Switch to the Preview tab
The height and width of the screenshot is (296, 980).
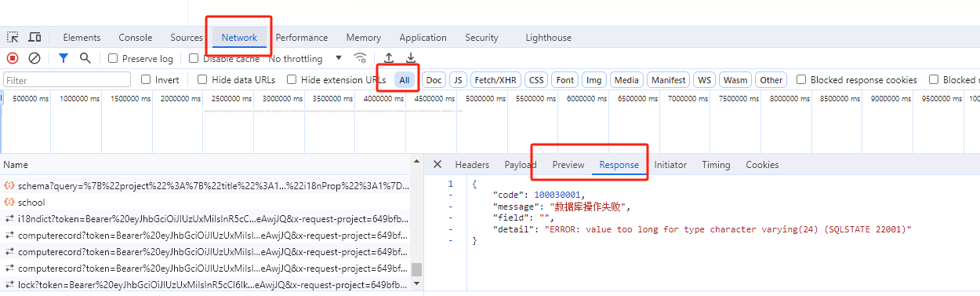pos(568,165)
